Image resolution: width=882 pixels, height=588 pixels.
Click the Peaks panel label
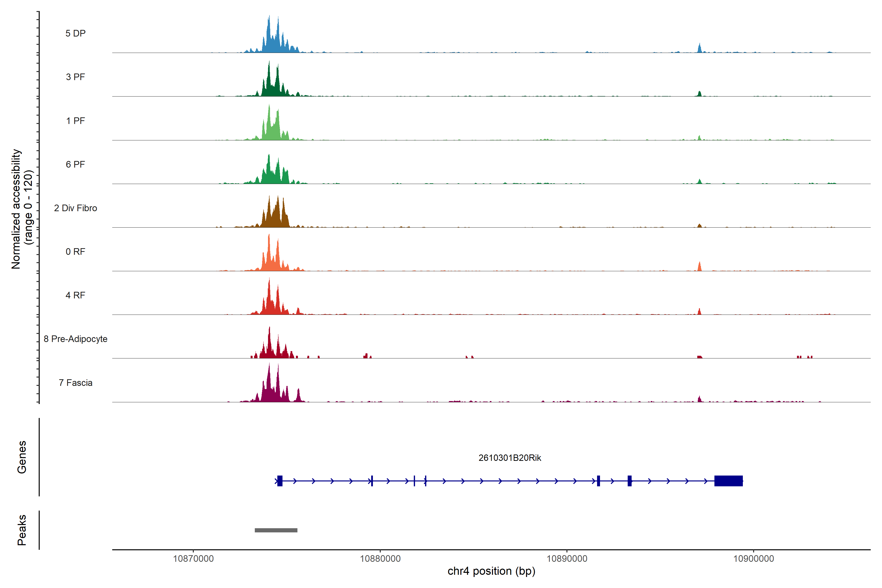pyautogui.click(x=22, y=530)
